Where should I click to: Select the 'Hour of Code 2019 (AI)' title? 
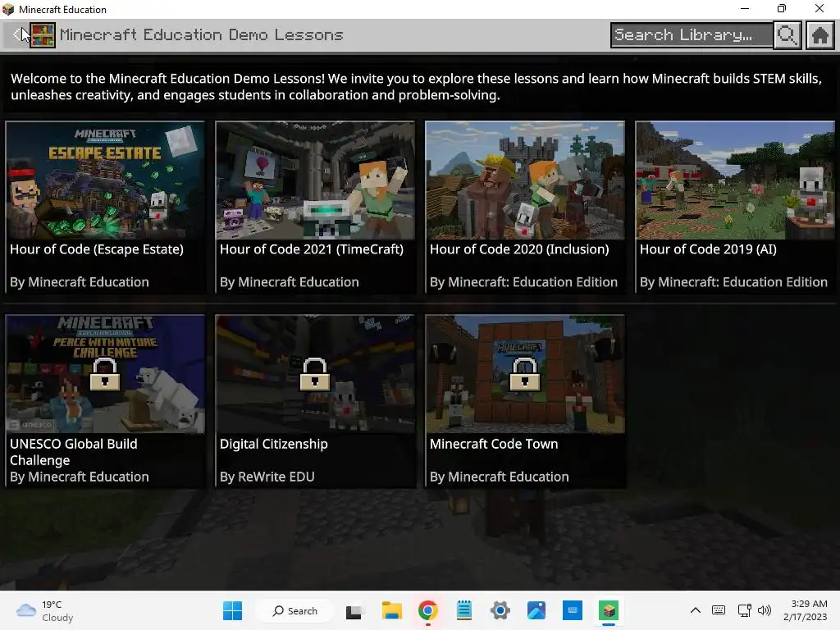(708, 249)
